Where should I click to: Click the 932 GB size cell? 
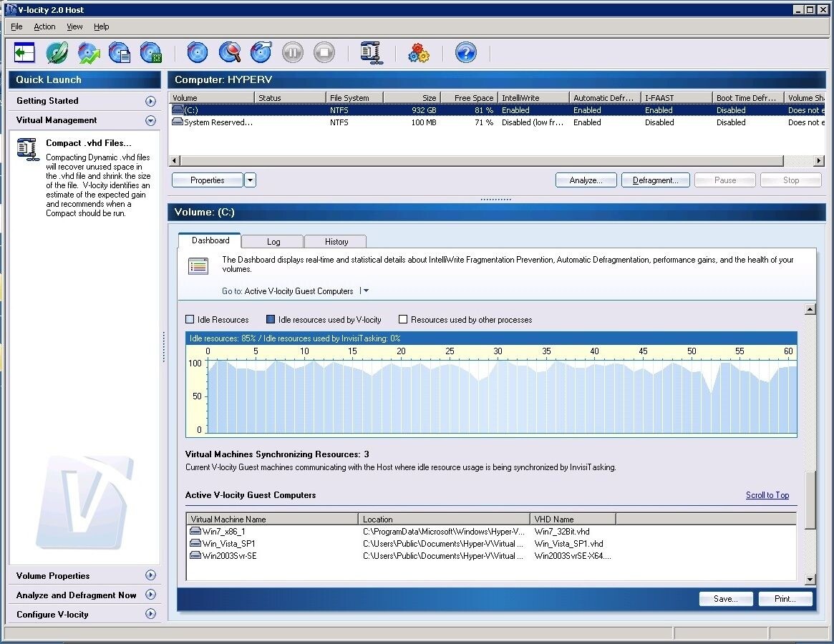point(424,110)
